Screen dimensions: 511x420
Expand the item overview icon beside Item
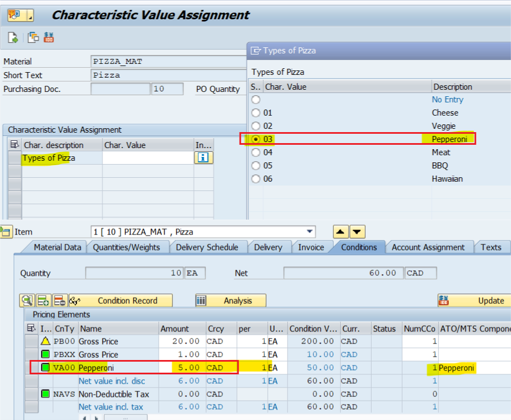[x=7, y=232]
